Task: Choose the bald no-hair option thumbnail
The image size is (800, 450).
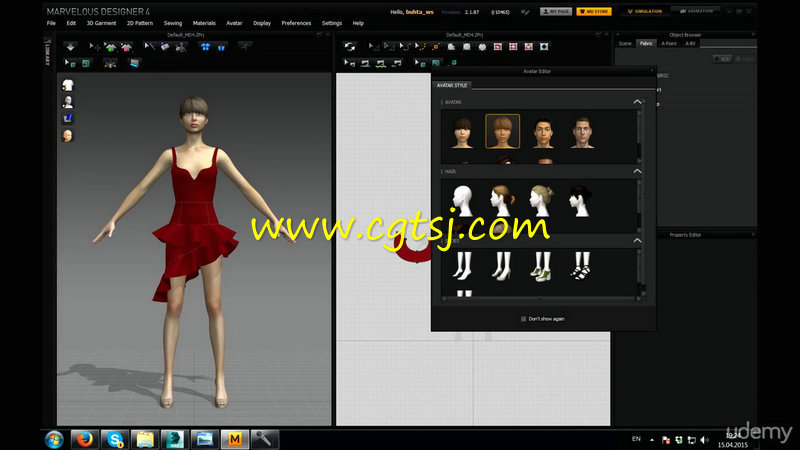Action: click(x=463, y=201)
